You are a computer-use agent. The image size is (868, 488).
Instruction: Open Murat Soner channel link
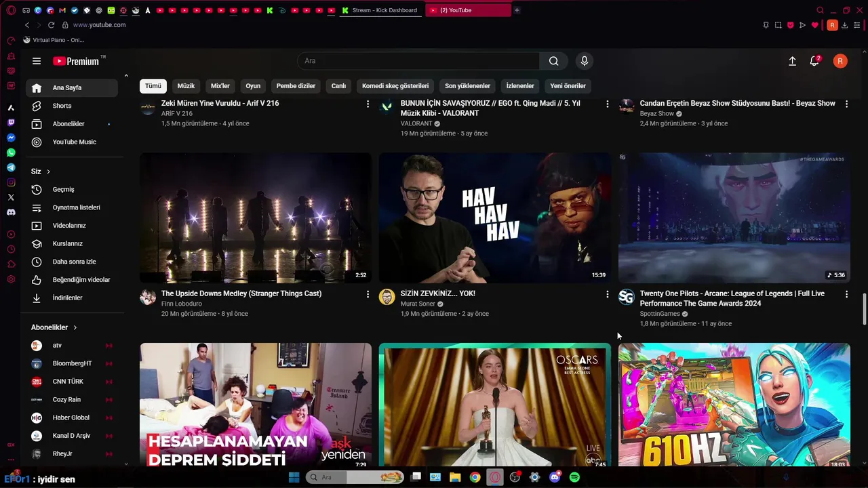tap(418, 304)
